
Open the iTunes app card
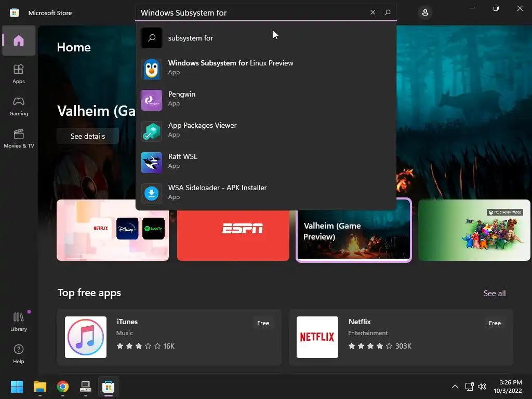point(169,337)
